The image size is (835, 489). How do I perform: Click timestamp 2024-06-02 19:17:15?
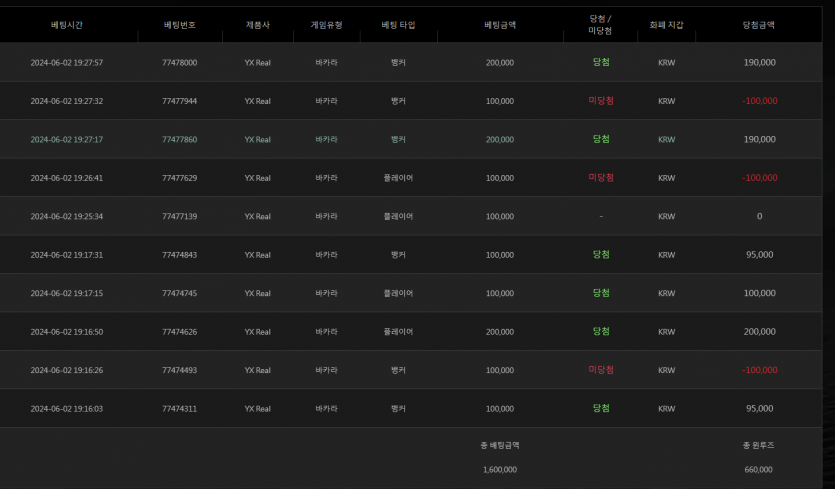coord(67,293)
